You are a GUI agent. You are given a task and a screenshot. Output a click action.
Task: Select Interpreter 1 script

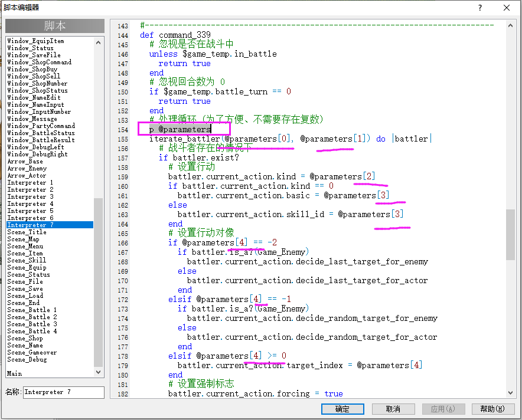[x=30, y=182]
